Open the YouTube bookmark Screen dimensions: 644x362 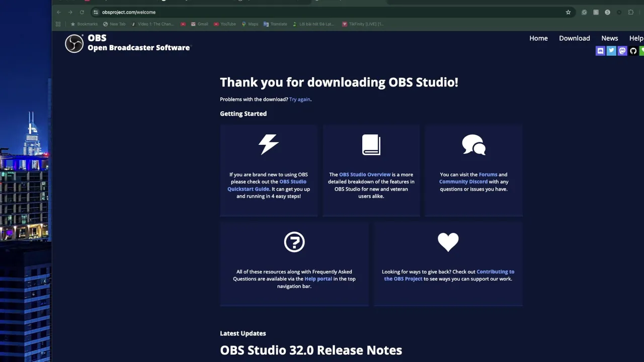tap(224, 24)
